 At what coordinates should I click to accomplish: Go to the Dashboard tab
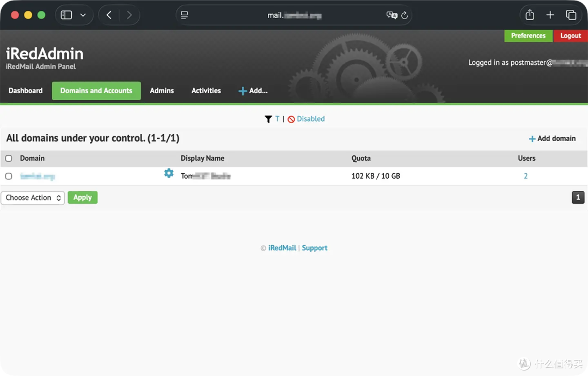(x=26, y=90)
